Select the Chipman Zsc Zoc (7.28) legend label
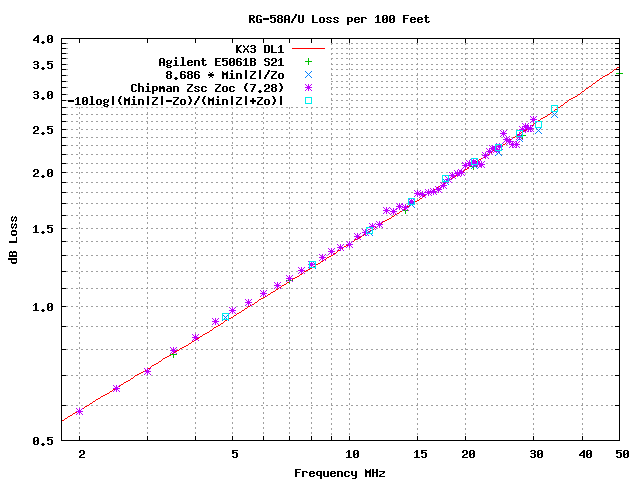The width and height of the screenshot is (640, 480). (207, 88)
